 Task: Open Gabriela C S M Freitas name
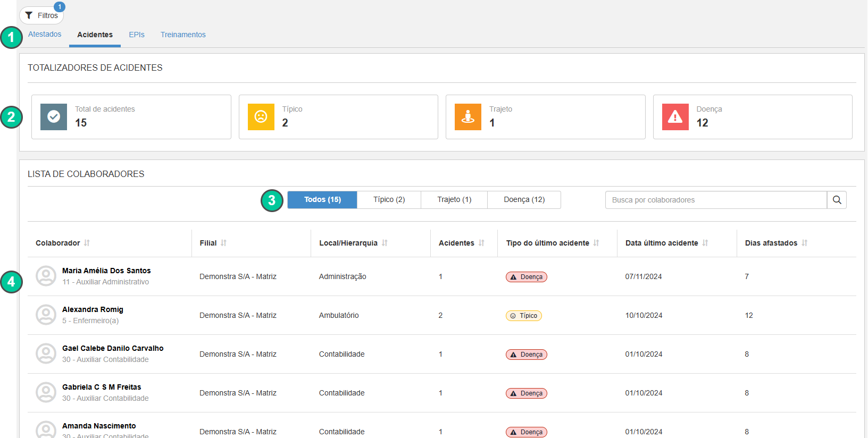(102, 387)
